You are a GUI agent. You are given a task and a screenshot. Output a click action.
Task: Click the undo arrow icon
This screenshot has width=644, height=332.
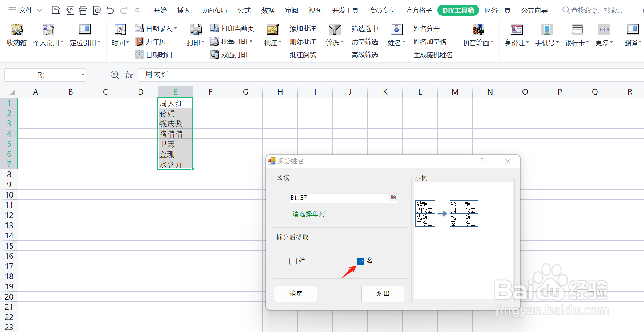(110, 10)
